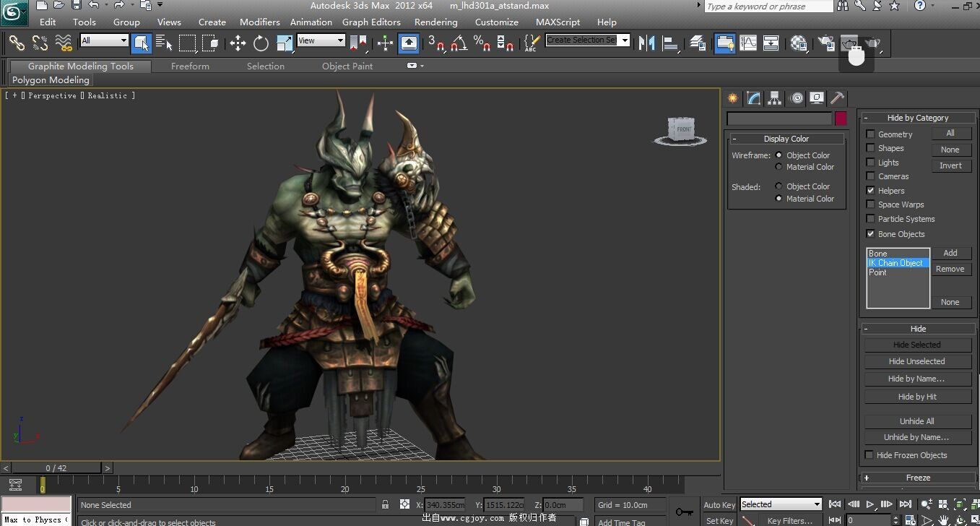Enable the Geometry hide checkbox
Viewport: 980px width, 526px height.
coord(870,134)
